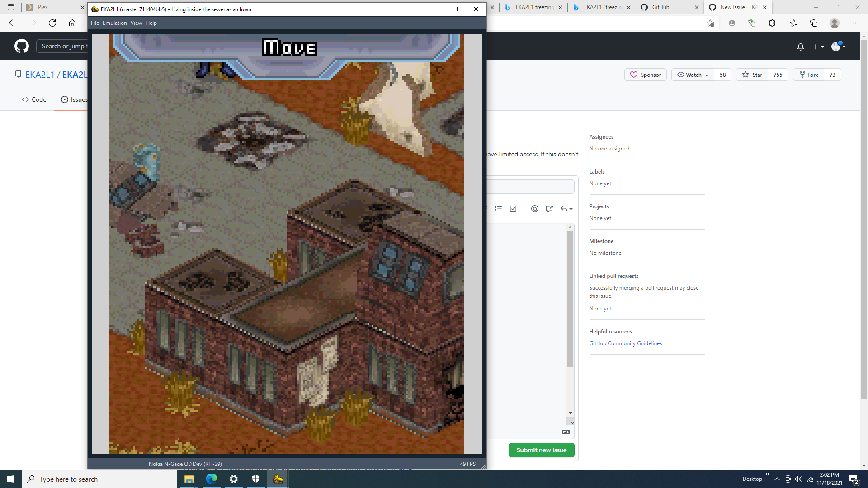Click the Markdown supported icon below the editor
Screen dimensions: 868x488
point(565,432)
